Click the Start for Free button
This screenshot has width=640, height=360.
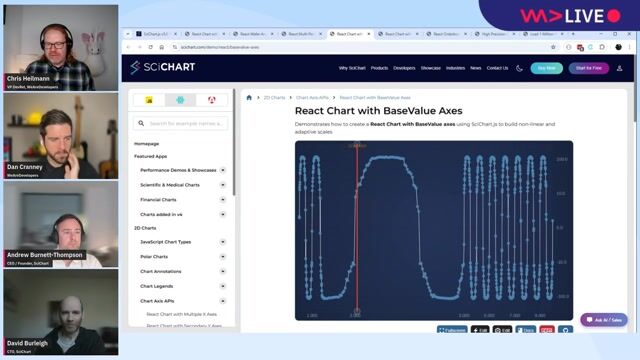pyautogui.click(x=589, y=68)
